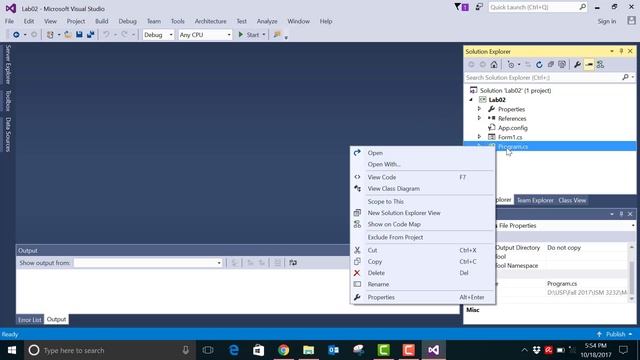Viewport: 640px width, 360px height.
Task: Choose Exclude From Project in context menu
Action: tap(423, 237)
